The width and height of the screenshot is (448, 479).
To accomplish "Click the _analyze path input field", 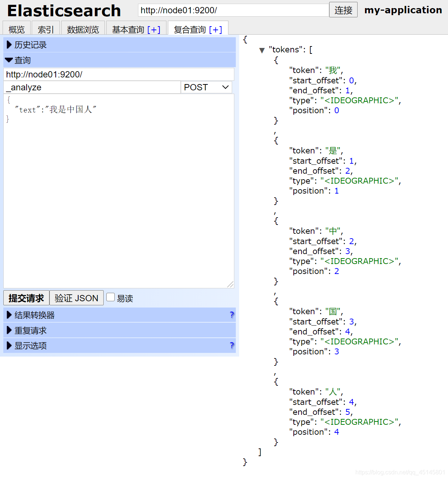I will click(x=92, y=87).
